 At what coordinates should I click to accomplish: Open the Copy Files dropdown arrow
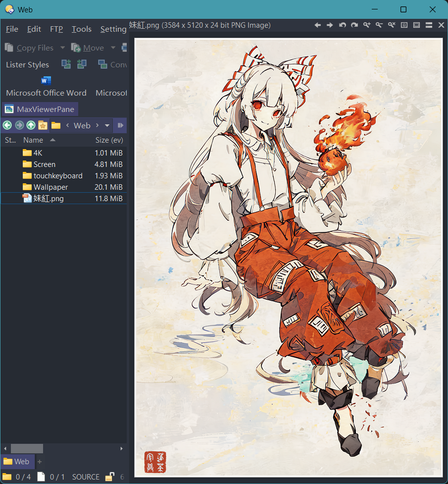(63, 48)
